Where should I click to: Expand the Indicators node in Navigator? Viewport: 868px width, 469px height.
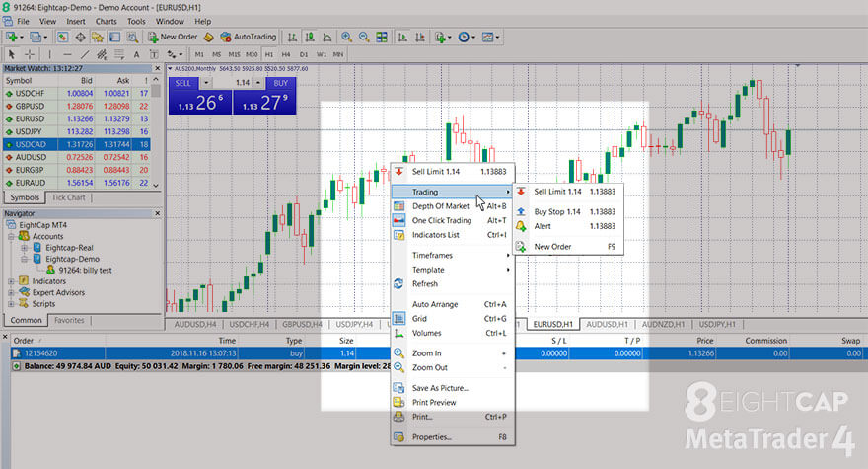click(11, 281)
